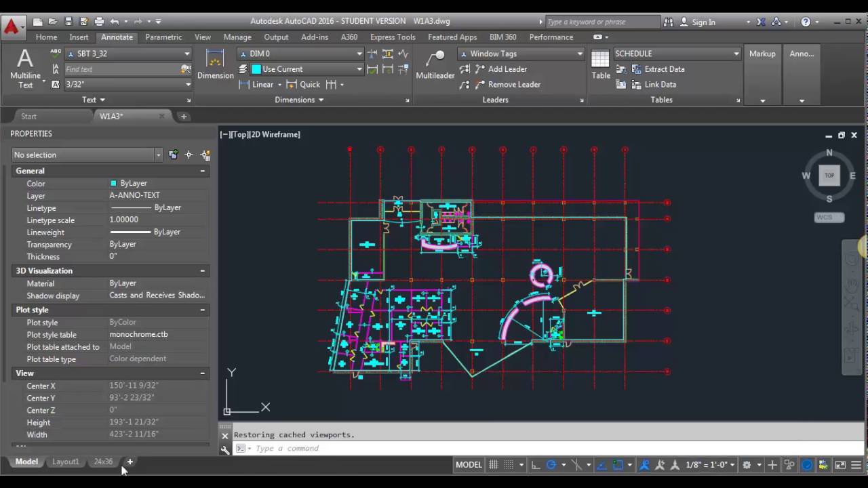Select the Multiline Text tool
The width and height of the screenshot is (868, 488).
[25, 68]
